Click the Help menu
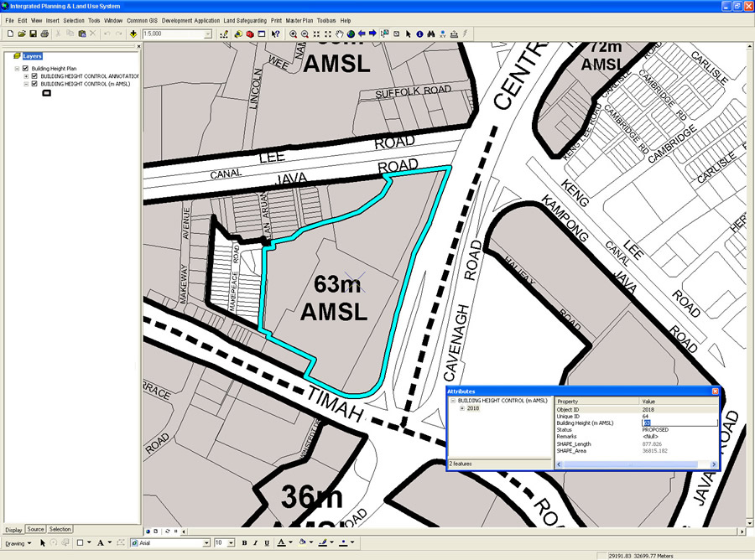This screenshot has height=560, width=755. pyautogui.click(x=346, y=21)
